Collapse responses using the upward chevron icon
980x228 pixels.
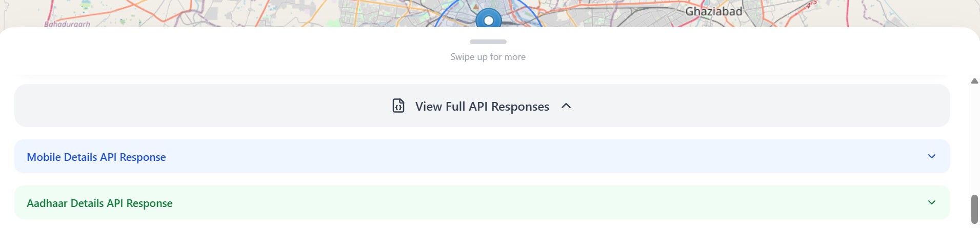(x=566, y=106)
